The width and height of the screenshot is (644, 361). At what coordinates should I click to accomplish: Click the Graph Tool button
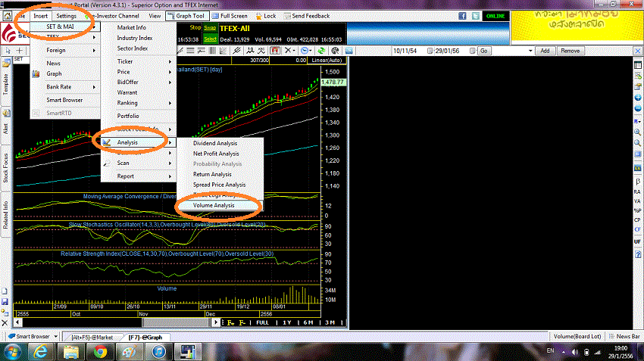186,16
